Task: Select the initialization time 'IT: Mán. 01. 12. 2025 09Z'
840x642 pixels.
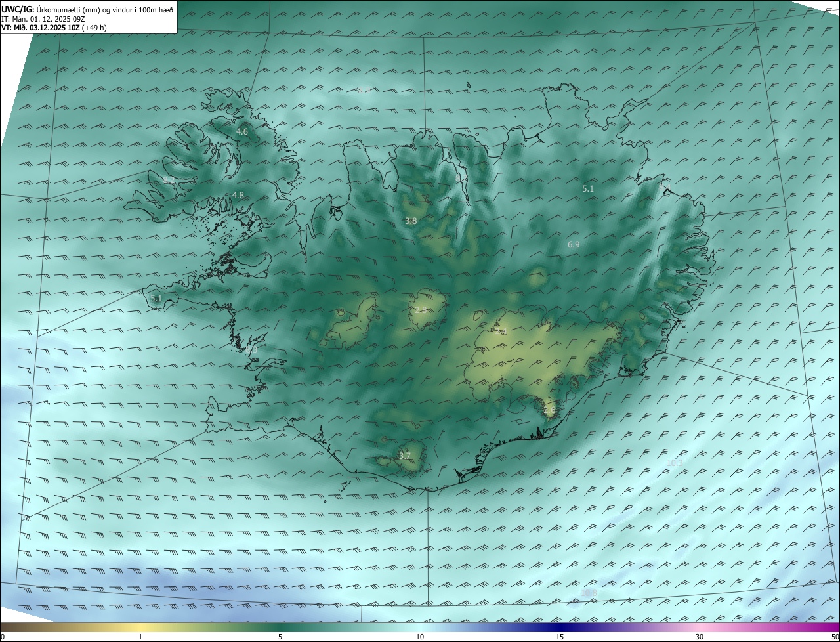Action: coord(43,19)
